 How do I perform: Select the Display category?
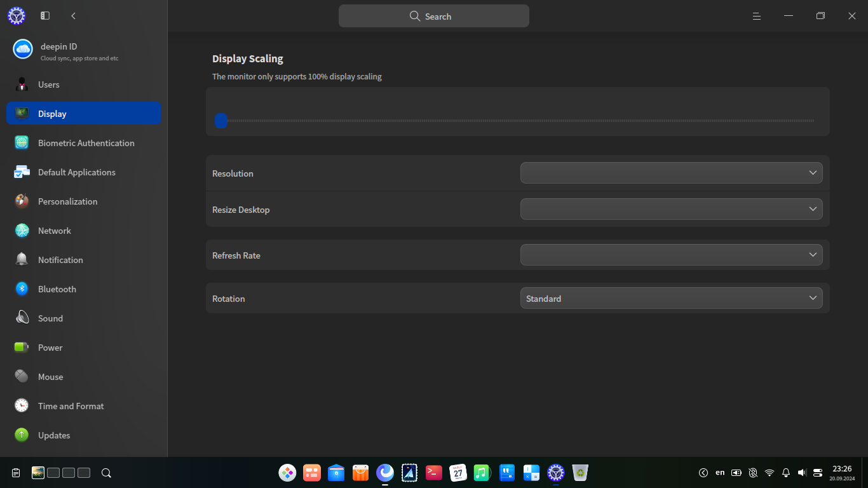click(x=84, y=113)
